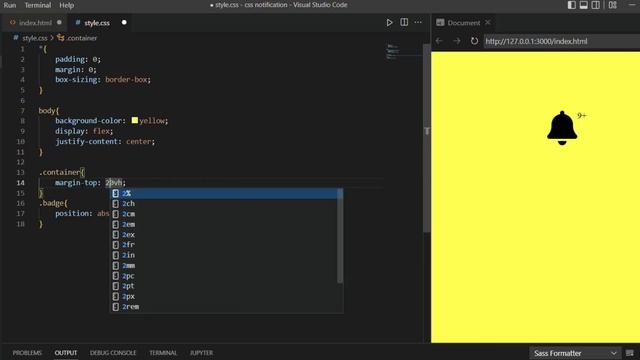The image size is (640, 360).
Task: Choose the 2cm suggestion
Action: 226,214
